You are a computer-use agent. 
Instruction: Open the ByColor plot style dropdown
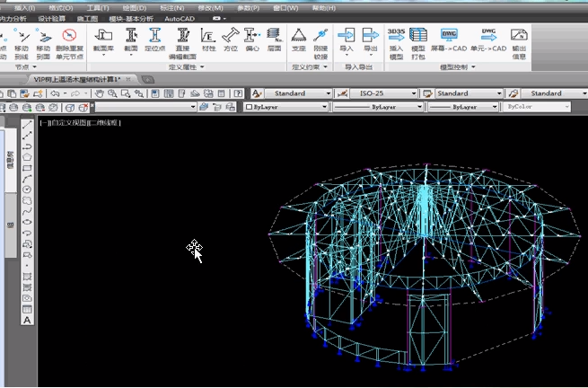pos(537,107)
